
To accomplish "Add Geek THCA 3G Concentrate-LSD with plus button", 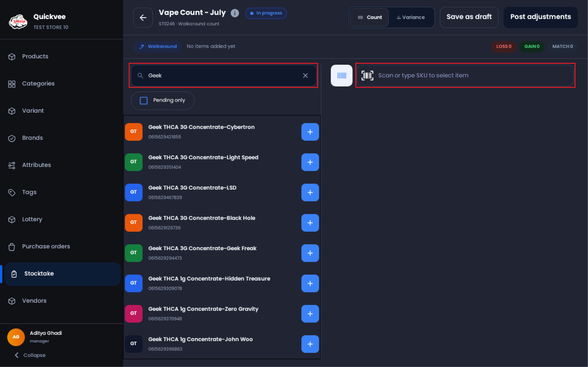I will coord(310,192).
